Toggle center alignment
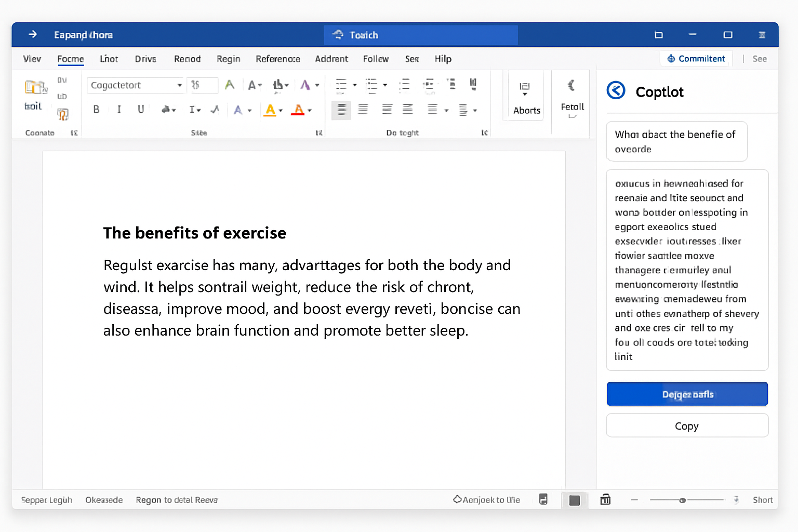 pos(363,109)
